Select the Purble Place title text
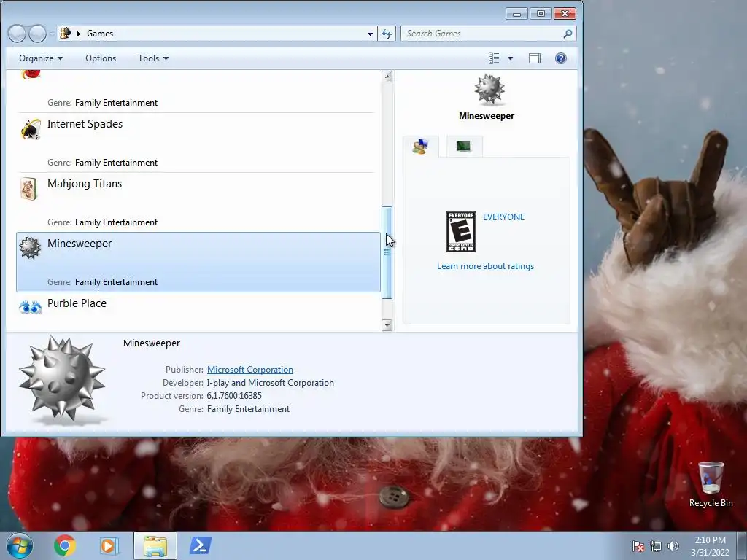The height and width of the screenshot is (560, 747). [x=77, y=303]
